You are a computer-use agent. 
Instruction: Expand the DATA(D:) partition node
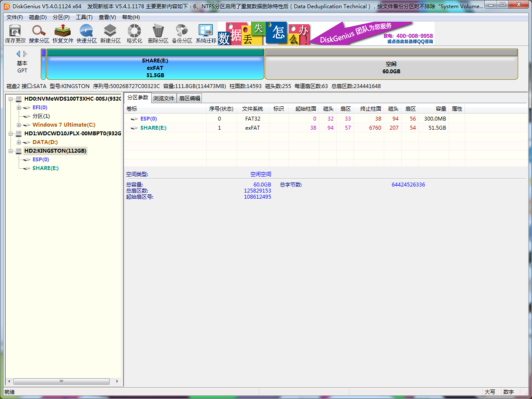(x=19, y=142)
